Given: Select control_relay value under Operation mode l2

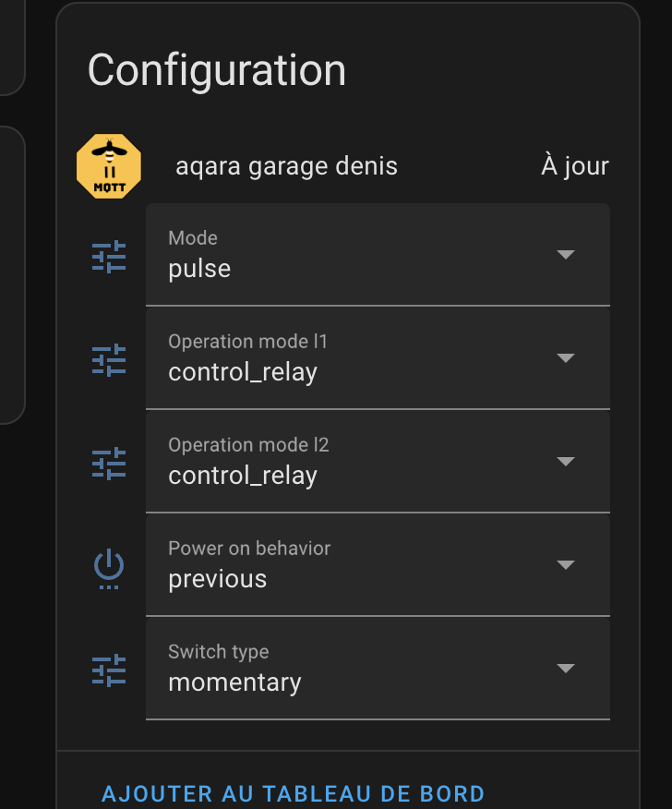Looking at the screenshot, I should [x=243, y=476].
